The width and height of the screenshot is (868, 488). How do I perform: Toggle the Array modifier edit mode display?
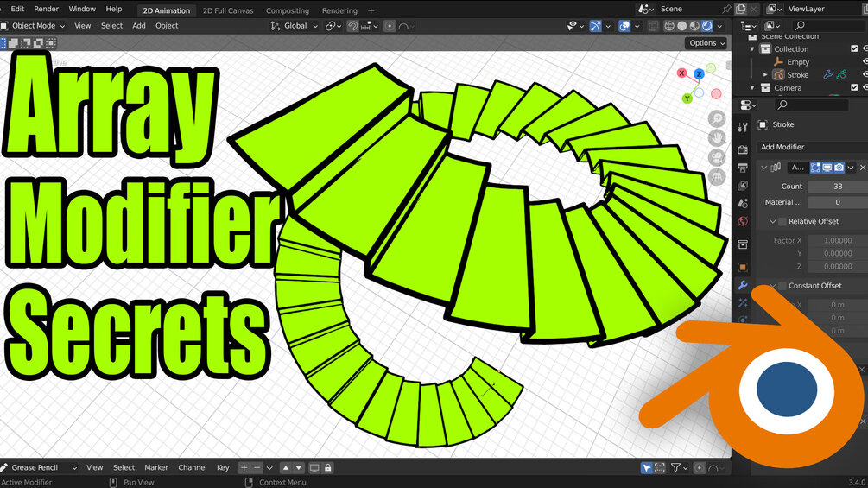tap(814, 167)
